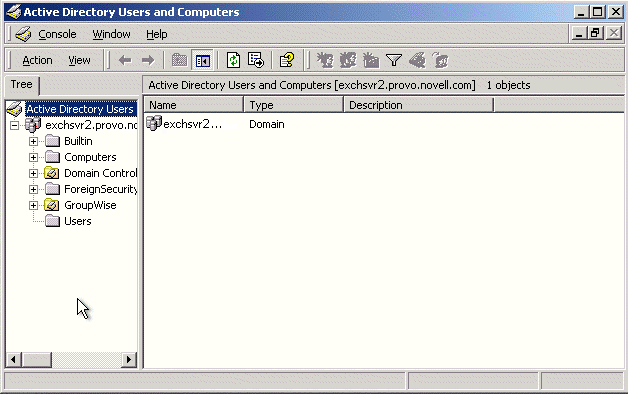Viewport: 628px width, 394px height.
Task: Toggle the Show/Hide Console Tree button
Action: 203,60
